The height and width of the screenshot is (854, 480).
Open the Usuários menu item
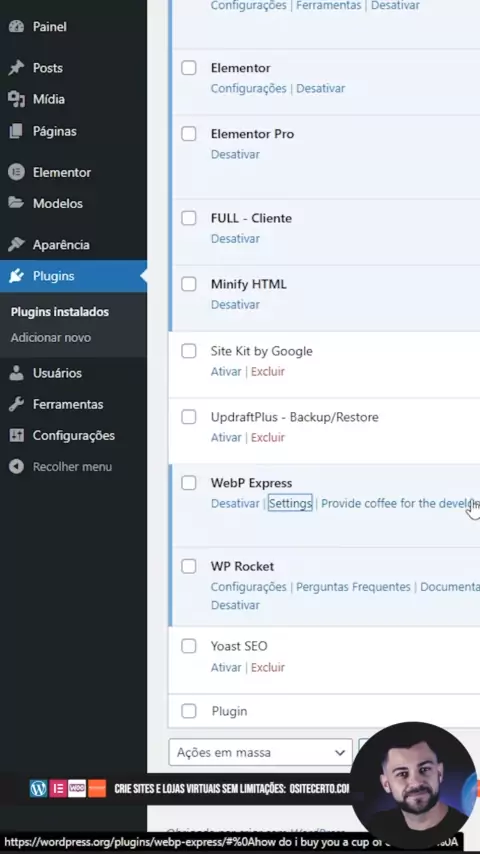coord(57,373)
